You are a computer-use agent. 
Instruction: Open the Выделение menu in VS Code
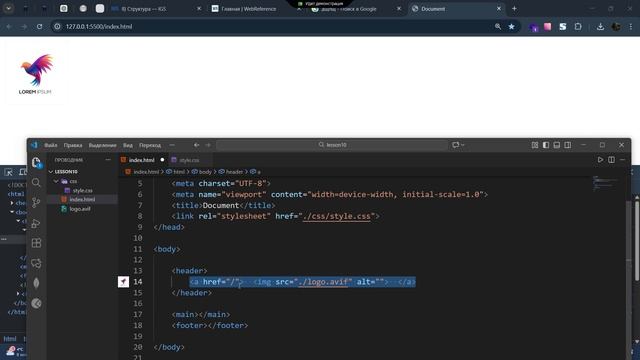pos(102,145)
